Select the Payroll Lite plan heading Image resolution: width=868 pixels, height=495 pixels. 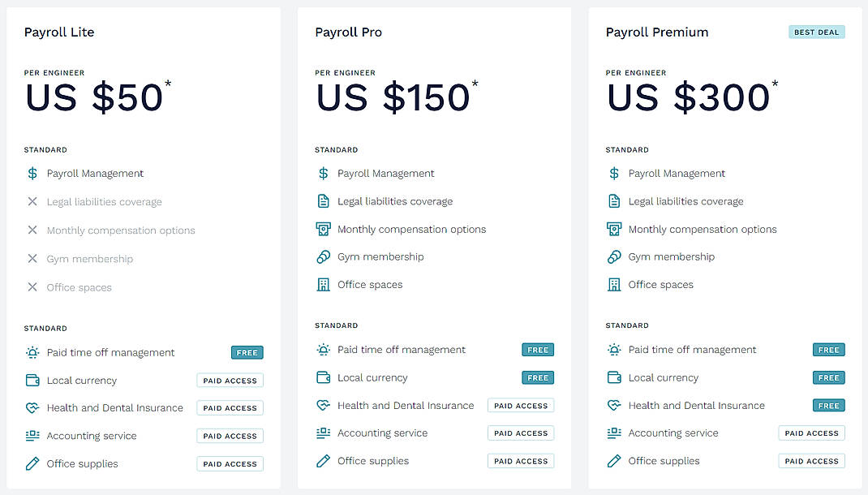click(59, 32)
